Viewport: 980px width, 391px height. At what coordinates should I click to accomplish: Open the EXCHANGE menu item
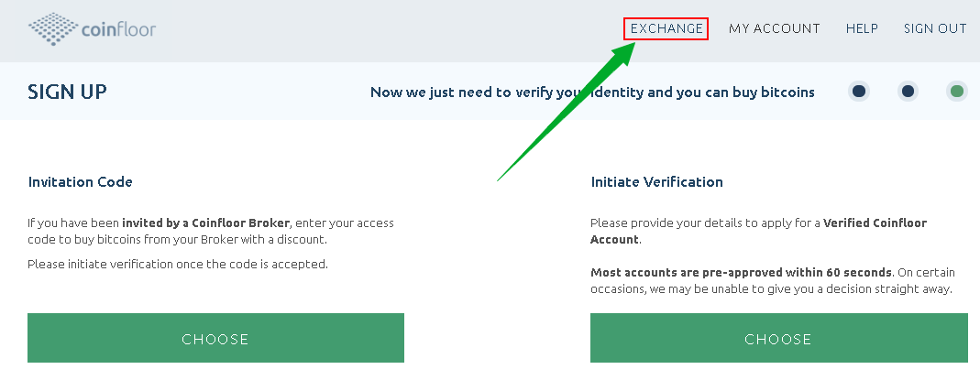[x=666, y=28]
